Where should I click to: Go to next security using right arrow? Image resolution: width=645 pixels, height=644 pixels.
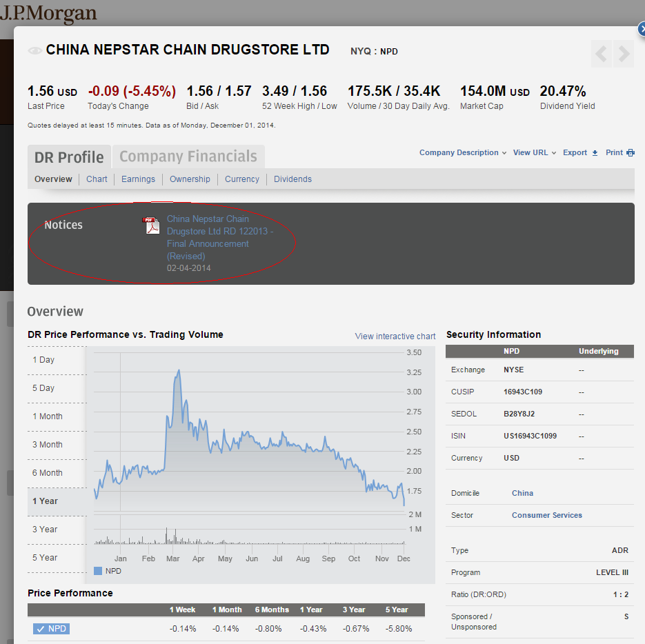(x=624, y=54)
